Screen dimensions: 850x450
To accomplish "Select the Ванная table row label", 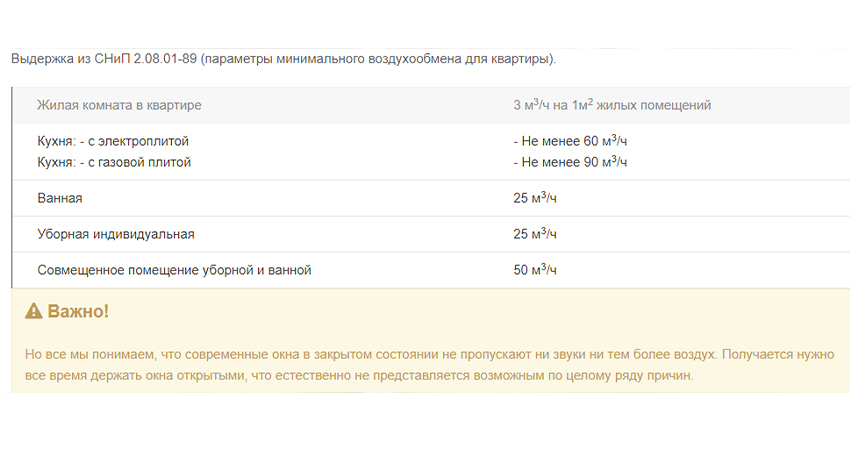I will coord(60,198).
